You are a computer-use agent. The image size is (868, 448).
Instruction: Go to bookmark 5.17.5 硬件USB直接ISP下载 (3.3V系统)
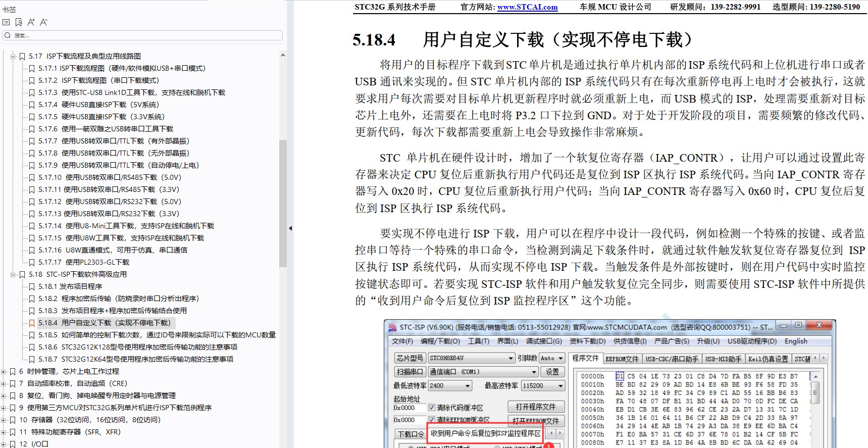[x=101, y=117]
